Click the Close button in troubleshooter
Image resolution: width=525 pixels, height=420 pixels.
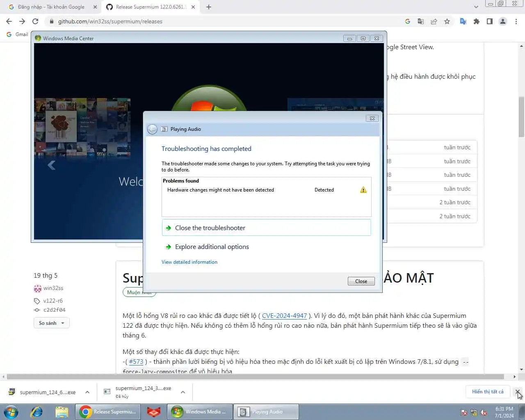[361, 281]
